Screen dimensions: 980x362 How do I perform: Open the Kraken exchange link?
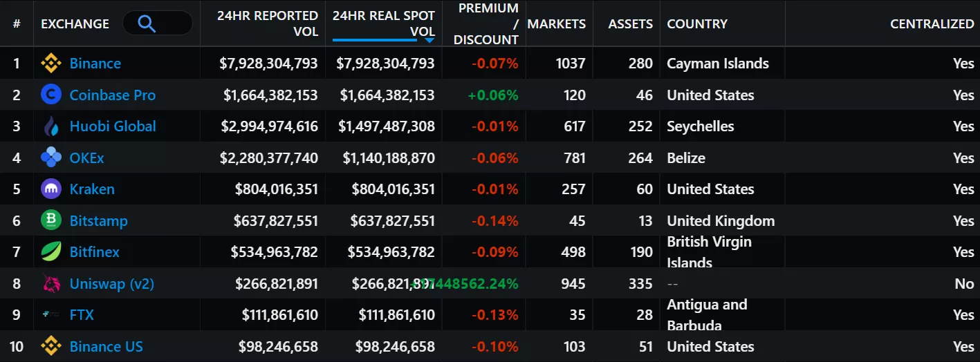92,189
